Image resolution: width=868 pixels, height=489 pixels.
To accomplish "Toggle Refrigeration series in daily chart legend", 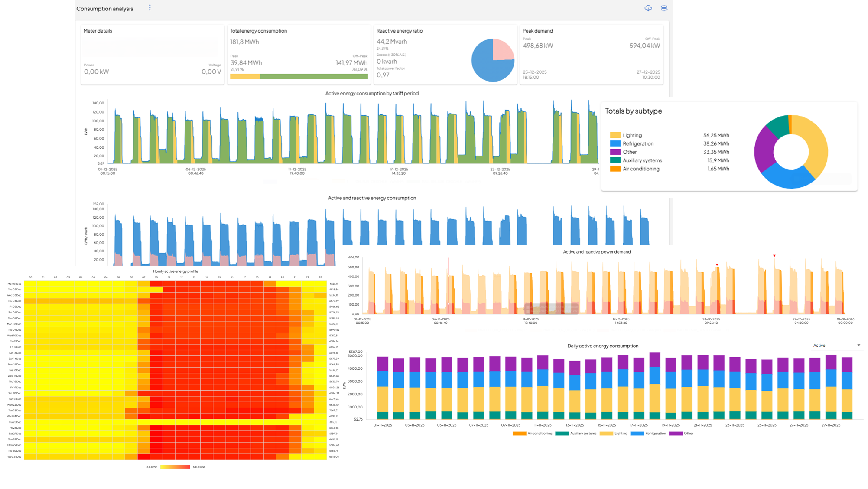I will 637,434.
